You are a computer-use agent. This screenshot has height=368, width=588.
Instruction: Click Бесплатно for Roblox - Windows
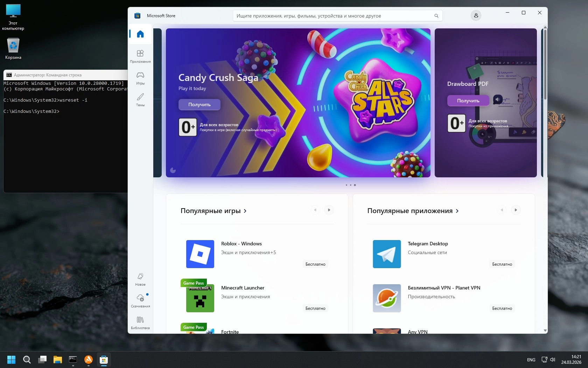point(315,264)
